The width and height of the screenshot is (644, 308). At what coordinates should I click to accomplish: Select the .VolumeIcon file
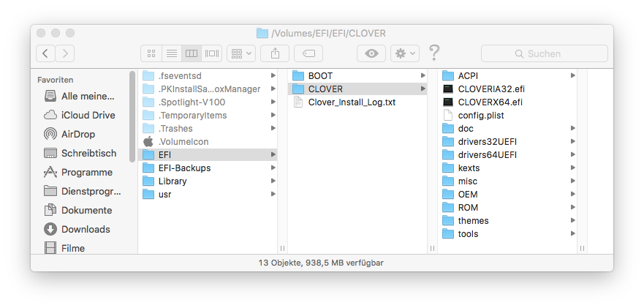[x=208, y=141]
